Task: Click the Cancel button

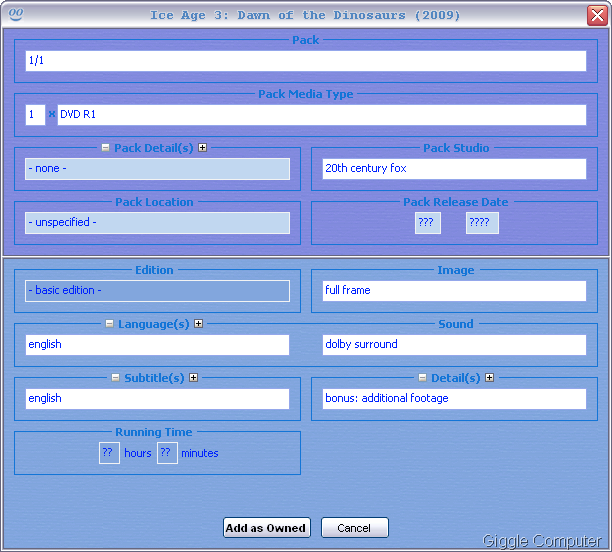Action: coord(354,528)
